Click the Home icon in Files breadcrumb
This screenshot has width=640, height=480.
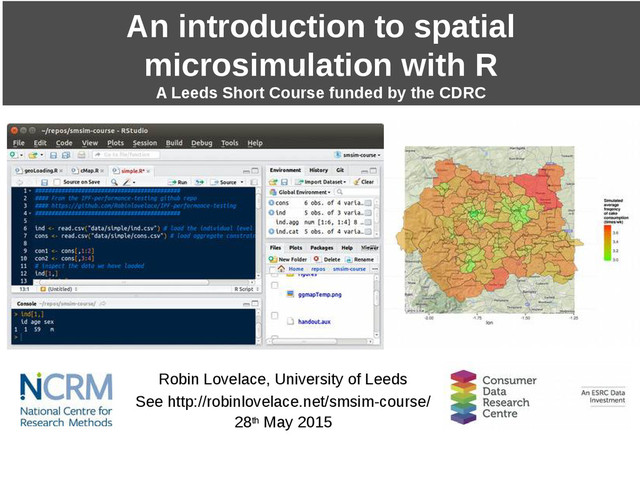pos(281,269)
